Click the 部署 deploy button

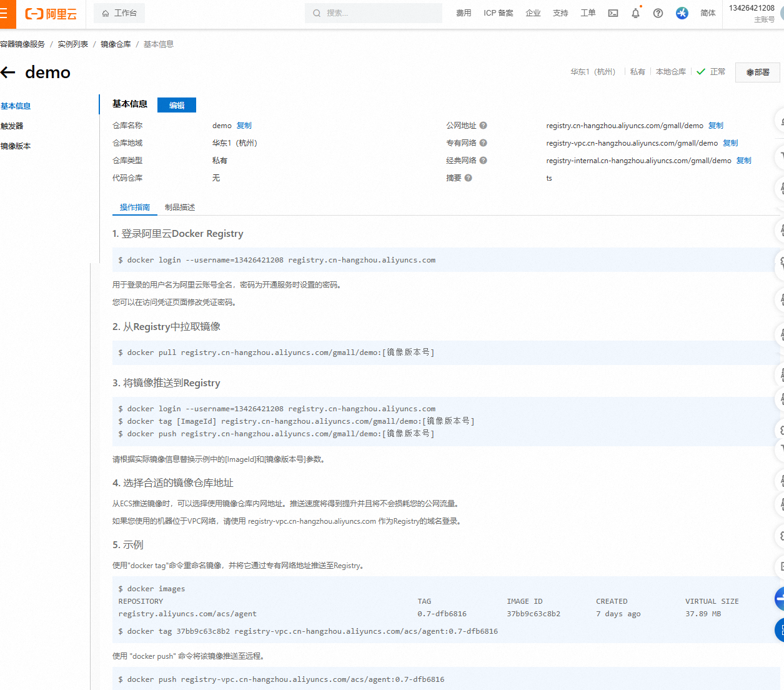[x=758, y=72]
